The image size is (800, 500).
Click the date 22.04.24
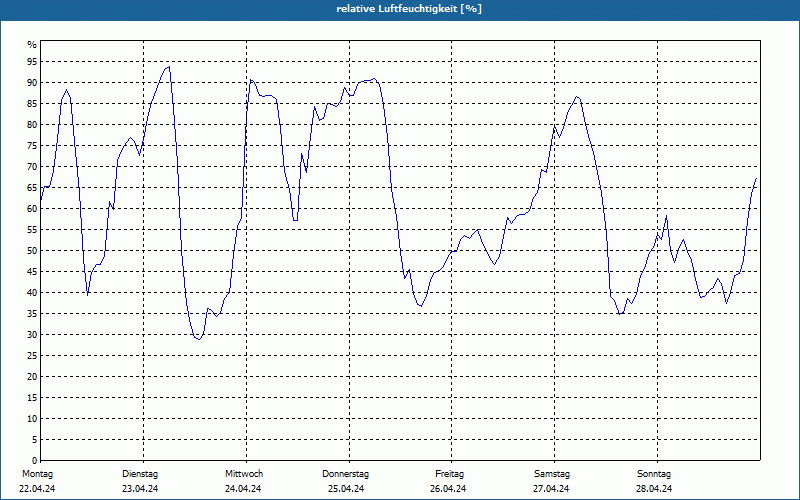click(x=37, y=489)
